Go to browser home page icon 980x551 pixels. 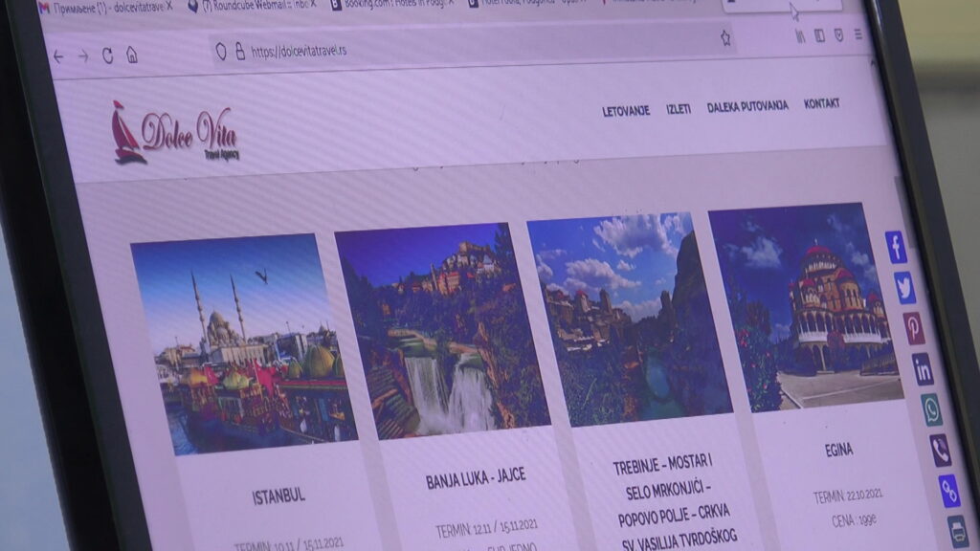pyautogui.click(x=132, y=55)
